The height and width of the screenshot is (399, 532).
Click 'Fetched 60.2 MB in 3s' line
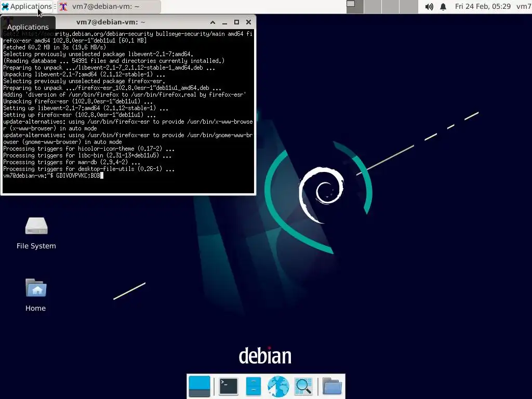pyautogui.click(x=55, y=47)
